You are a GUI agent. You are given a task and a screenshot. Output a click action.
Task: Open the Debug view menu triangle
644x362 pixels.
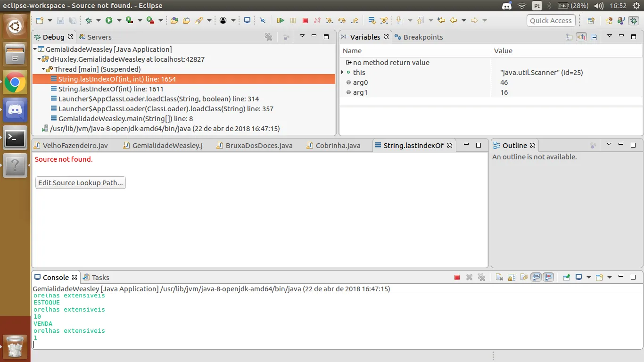point(302,37)
